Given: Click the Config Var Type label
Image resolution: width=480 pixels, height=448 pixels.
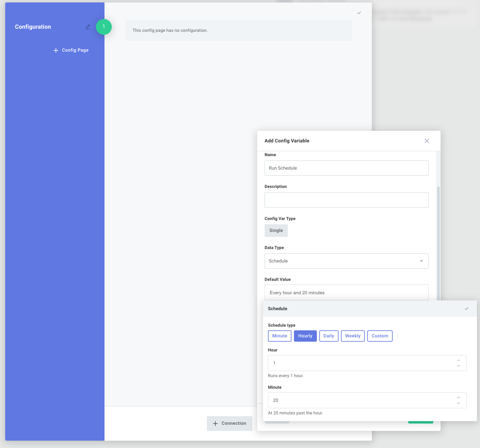Looking at the screenshot, I should click(x=280, y=218).
